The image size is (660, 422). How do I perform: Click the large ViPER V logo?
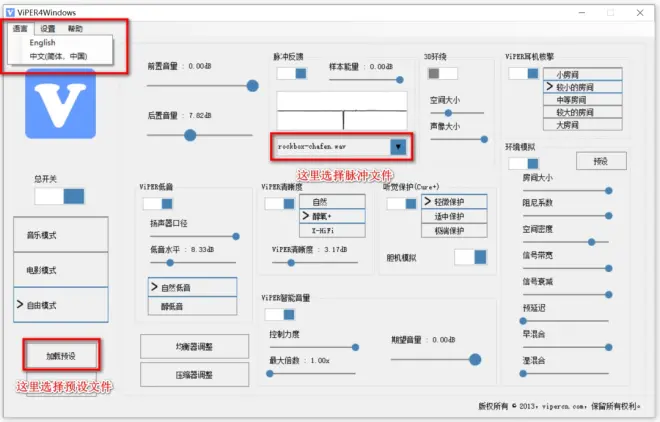(61, 104)
